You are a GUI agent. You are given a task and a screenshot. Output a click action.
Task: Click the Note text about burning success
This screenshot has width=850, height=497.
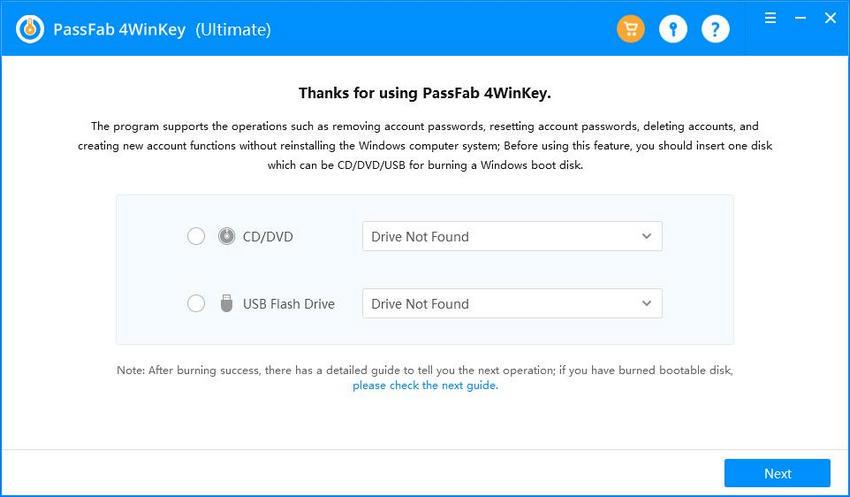click(425, 370)
